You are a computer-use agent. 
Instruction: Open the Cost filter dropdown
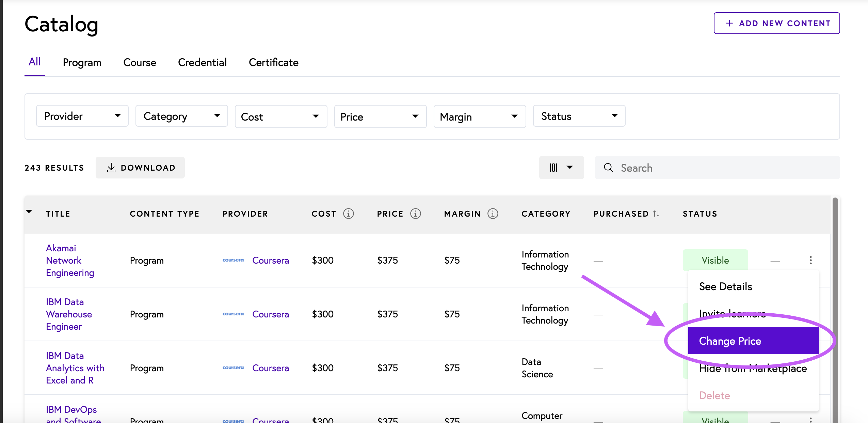pyautogui.click(x=281, y=116)
